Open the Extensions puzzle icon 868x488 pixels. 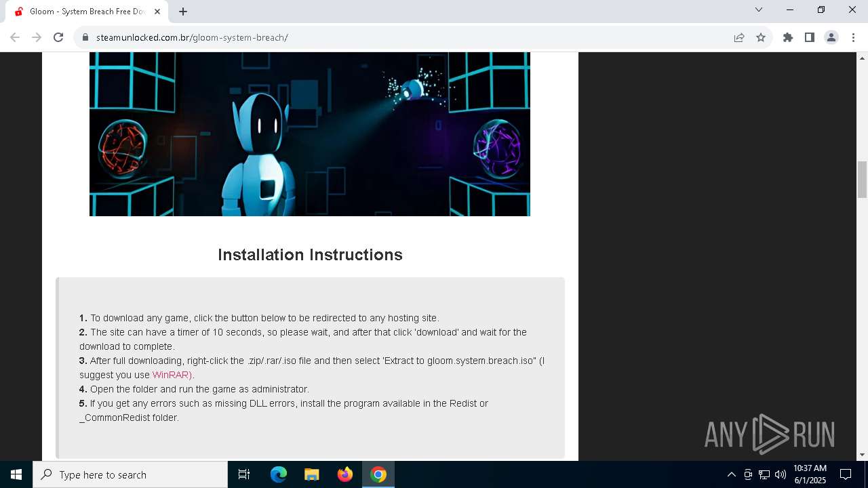[788, 37]
